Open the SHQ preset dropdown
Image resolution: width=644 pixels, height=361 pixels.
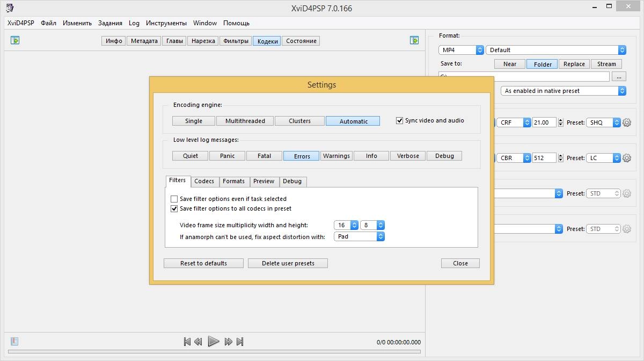(x=603, y=122)
